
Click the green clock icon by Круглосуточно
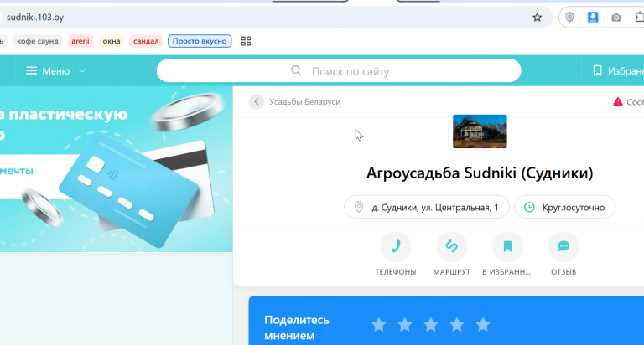(529, 207)
